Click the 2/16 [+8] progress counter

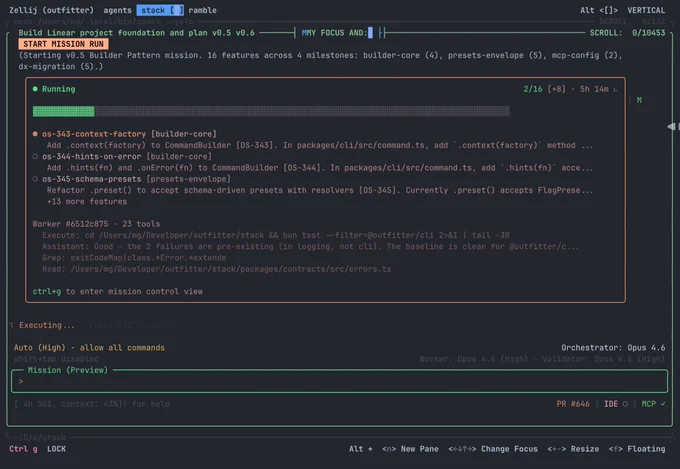(x=544, y=89)
